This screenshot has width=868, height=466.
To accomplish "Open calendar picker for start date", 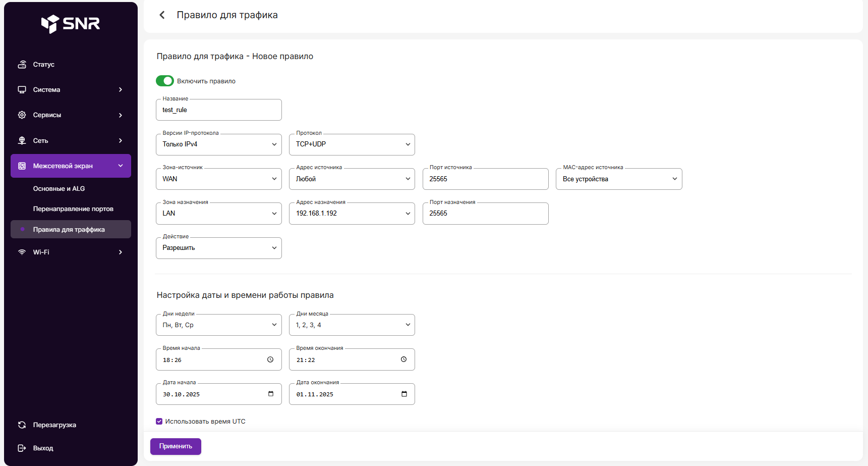I will click(x=271, y=394).
